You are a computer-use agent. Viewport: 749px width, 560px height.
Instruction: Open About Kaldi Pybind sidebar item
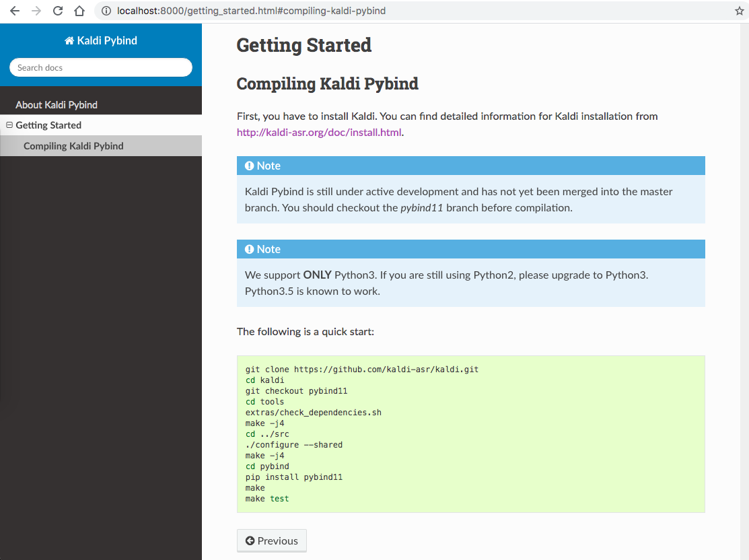click(x=57, y=104)
